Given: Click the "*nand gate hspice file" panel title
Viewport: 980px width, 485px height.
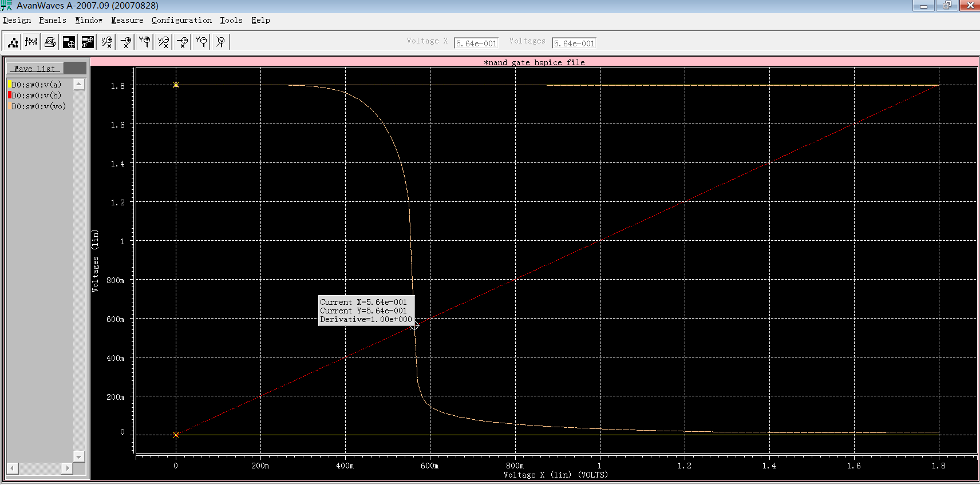Looking at the screenshot, I should coord(534,62).
